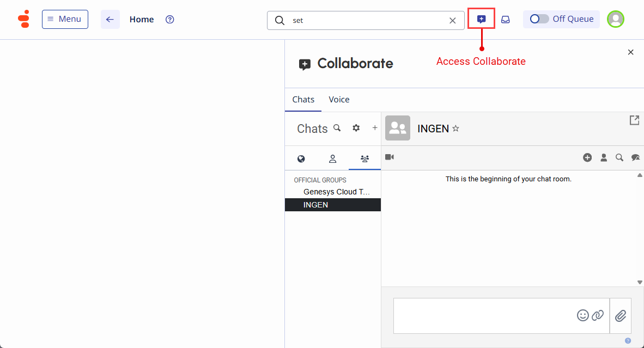Open chat settings gear icon

(356, 128)
